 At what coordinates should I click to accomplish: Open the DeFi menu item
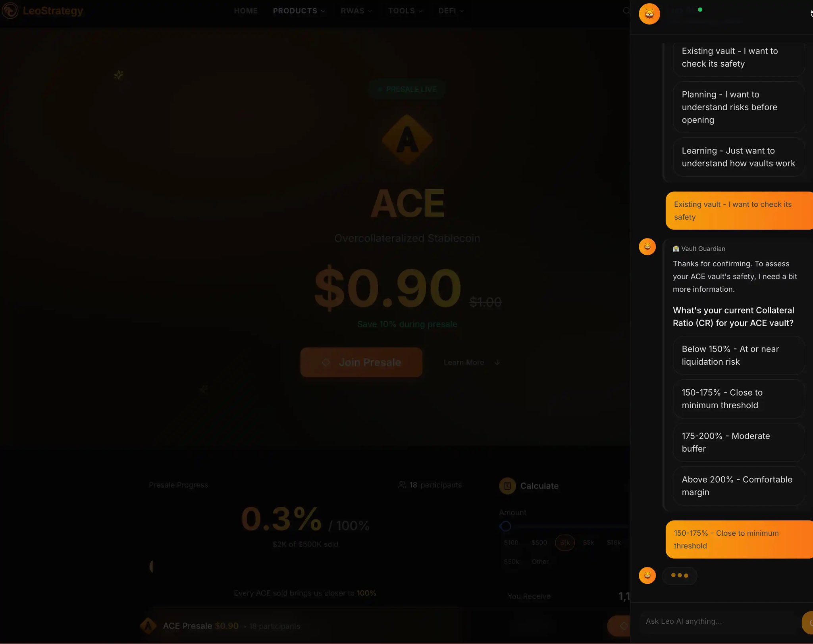click(451, 11)
